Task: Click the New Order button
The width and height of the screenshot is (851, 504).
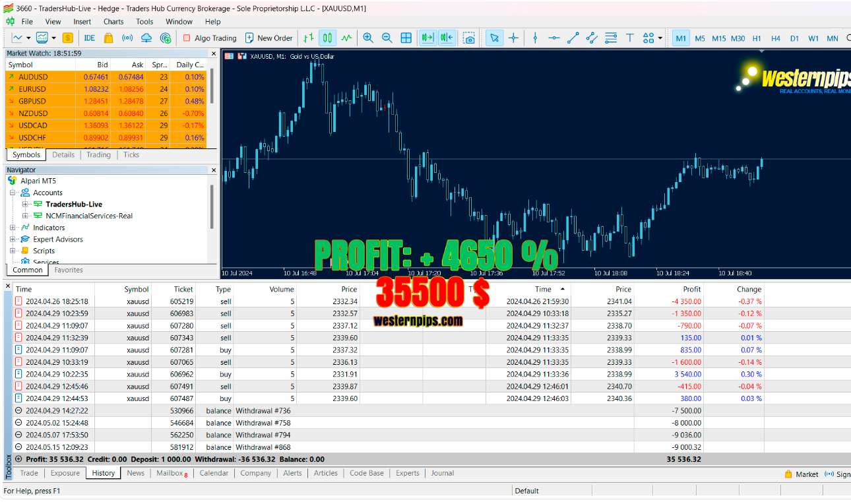Action: tap(268, 38)
